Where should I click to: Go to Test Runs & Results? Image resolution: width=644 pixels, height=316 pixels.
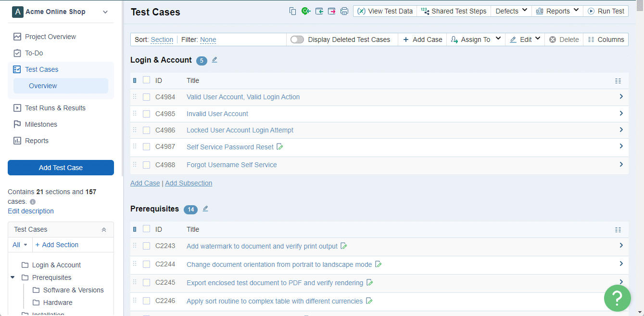(55, 108)
